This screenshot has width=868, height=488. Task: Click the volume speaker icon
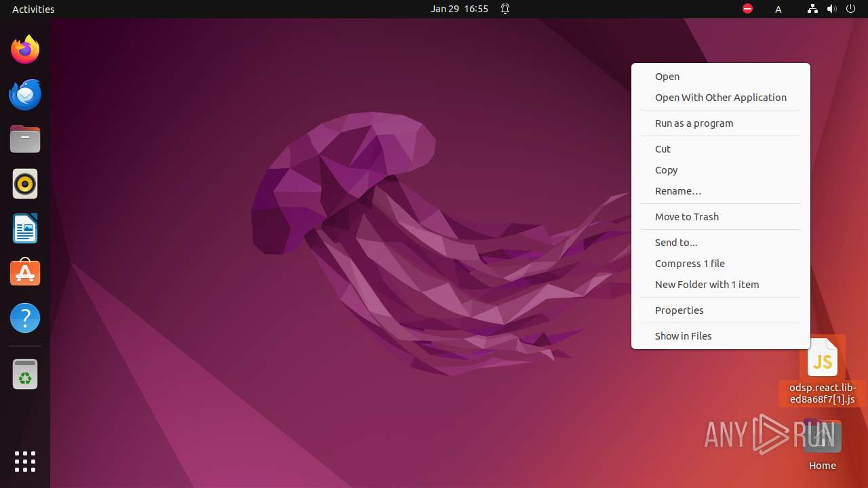831,9
